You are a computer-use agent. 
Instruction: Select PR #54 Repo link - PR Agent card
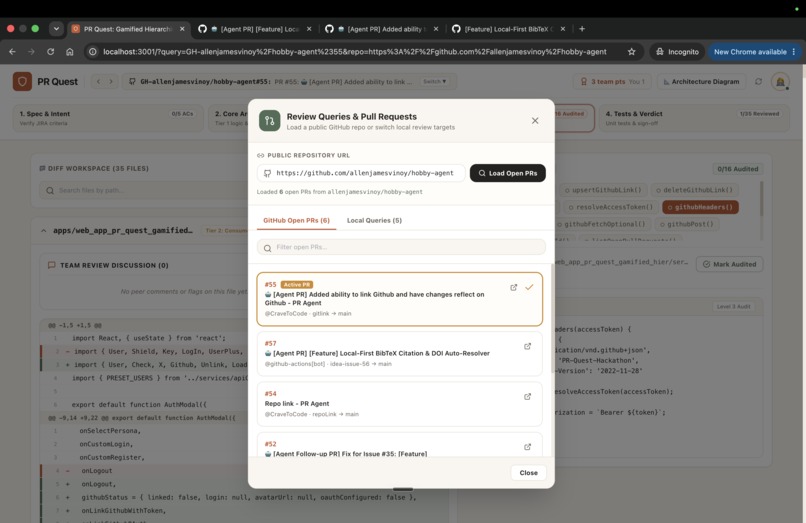click(x=399, y=404)
